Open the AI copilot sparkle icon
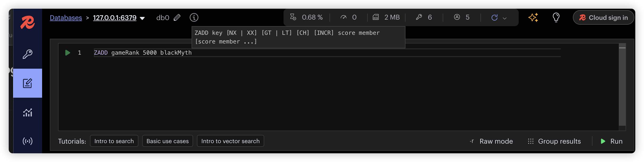Screen dimensions: 644x162 click(533, 17)
